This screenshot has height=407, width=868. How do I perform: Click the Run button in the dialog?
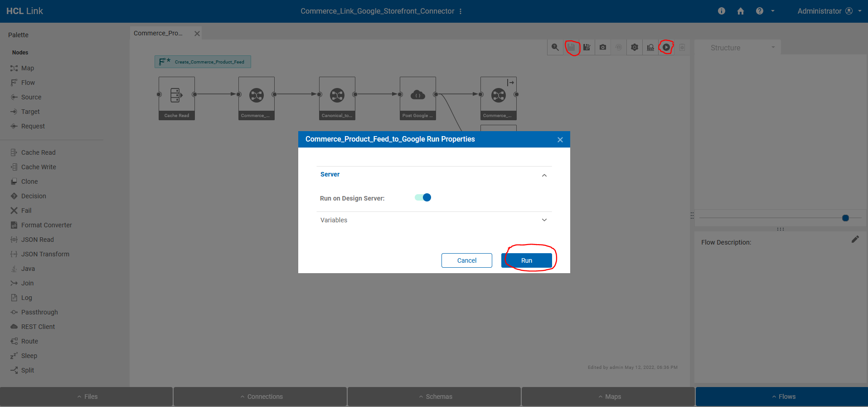click(x=526, y=260)
